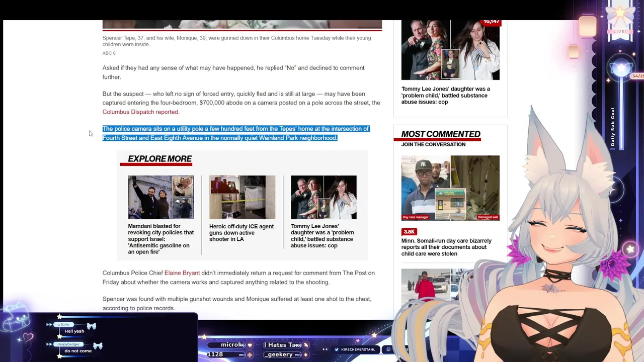Click the icon next to 1128
The width and height of the screenshot is (644, 362).
249,354
